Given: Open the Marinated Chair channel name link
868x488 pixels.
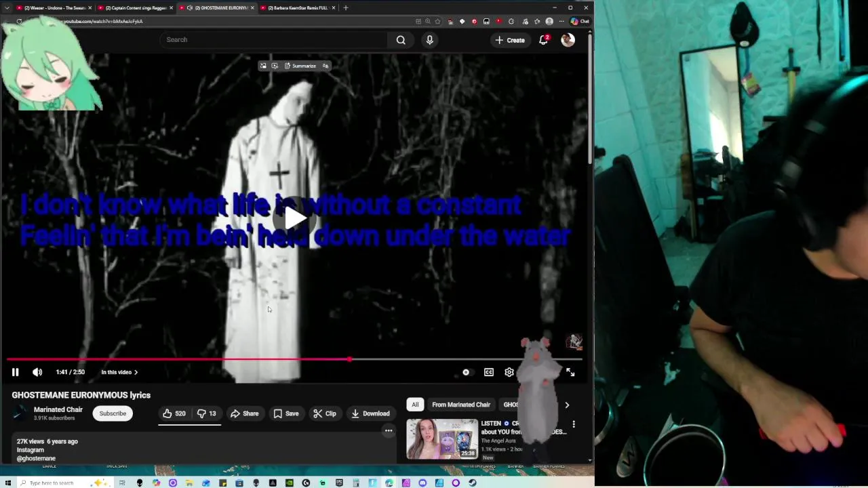Looking at the screenshot, I should (x=58, y=409).
